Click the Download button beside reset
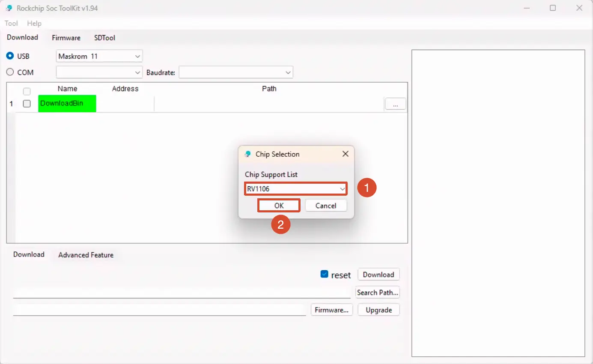The width and height of the screenshot is (593, 364). click(x=378, y=274)
